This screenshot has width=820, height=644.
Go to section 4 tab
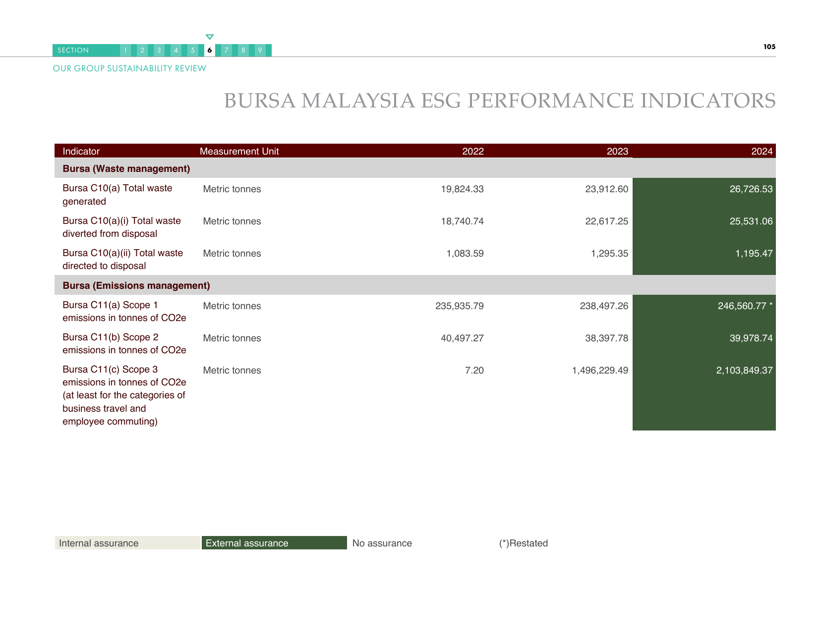[176, 50]
